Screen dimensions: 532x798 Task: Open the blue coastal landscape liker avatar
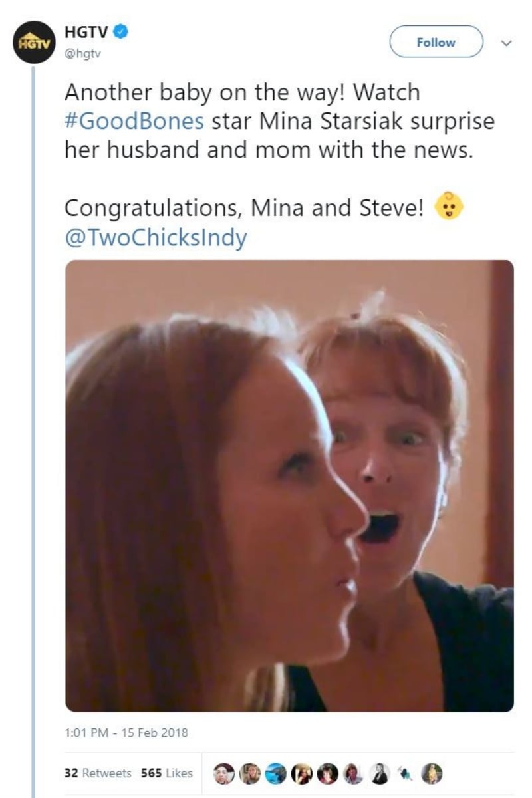coord(276,773)
